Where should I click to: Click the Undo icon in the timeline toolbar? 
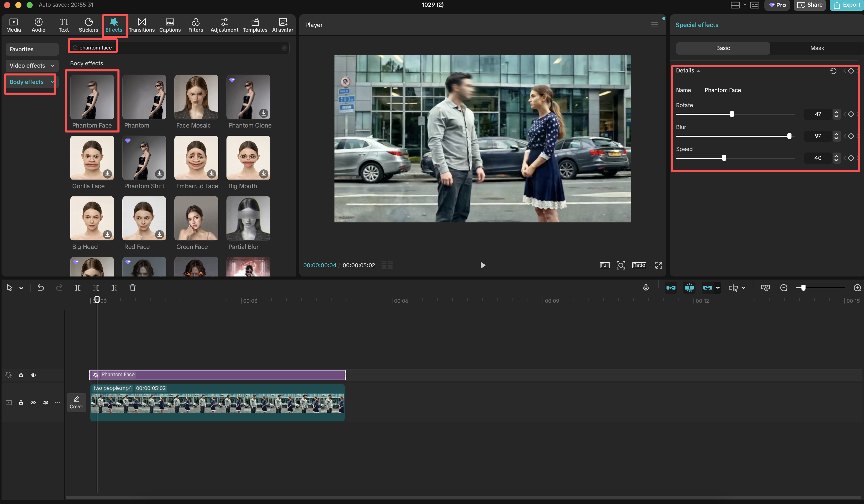40,288
